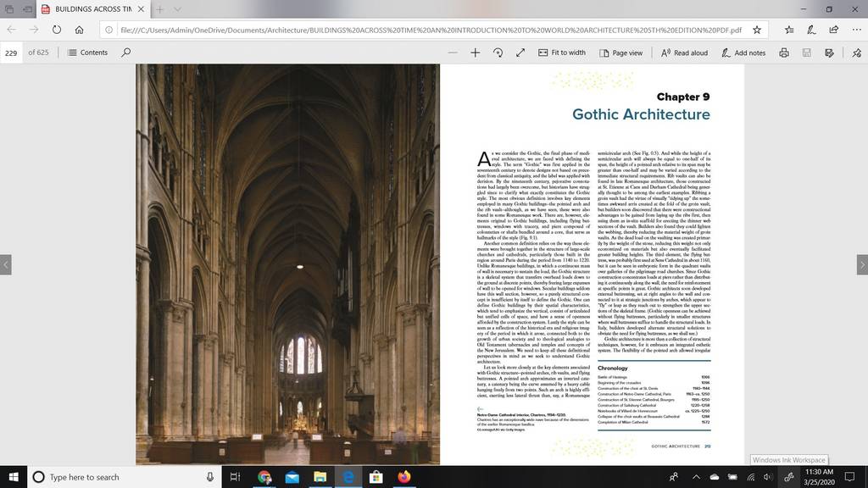
Task: Activate the Cortana microphone
Action: 210,477
